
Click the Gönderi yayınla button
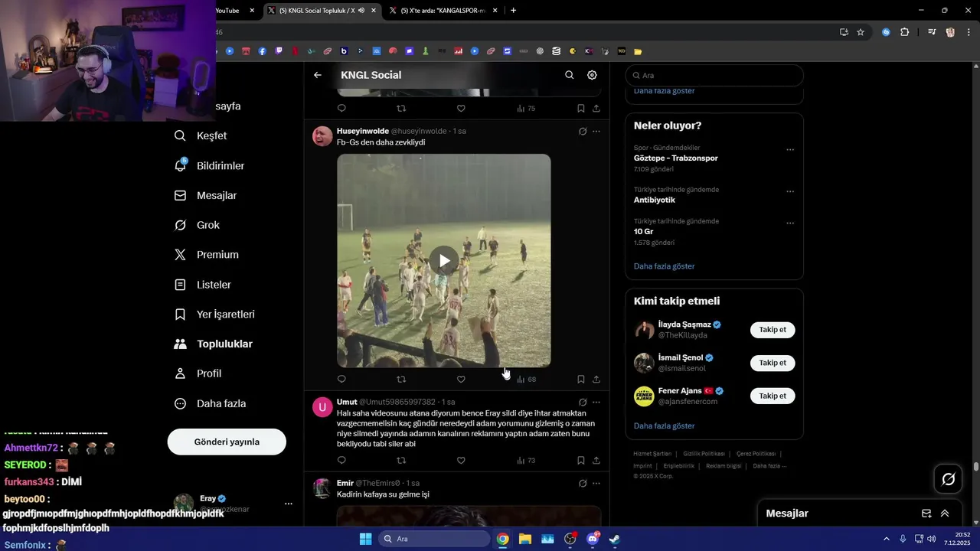point(227,442)
